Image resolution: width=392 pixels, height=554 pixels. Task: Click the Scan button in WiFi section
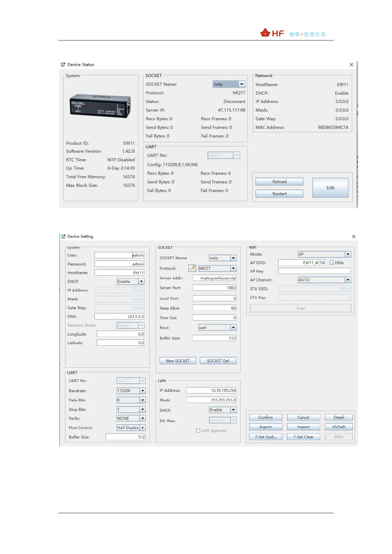301,308
